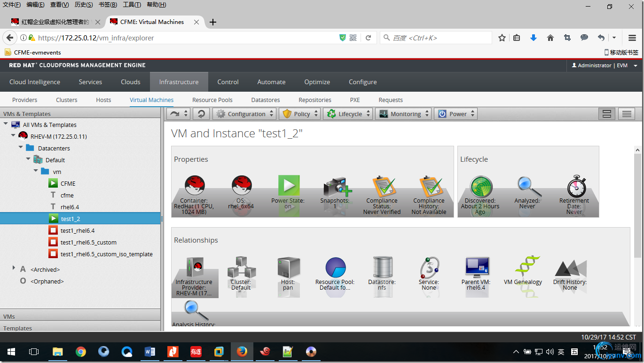The image size is (644, 363).
Task: Open the Automate menu
Action: pyautogui.click(x=271, y=82)
